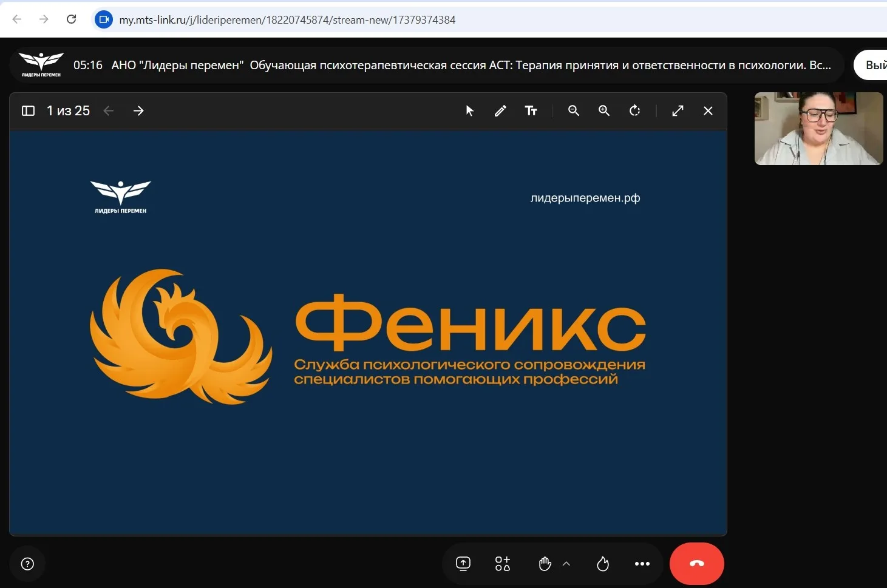The image size is (887, 588).
Task: Focus the address bar with mts-link URL
Action: (x=489, y=19)
